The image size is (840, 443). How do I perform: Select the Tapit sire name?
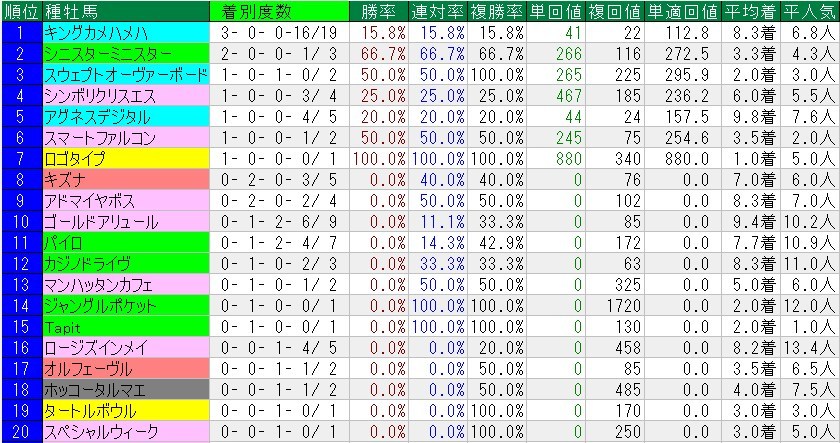click(x=126, y=327)
